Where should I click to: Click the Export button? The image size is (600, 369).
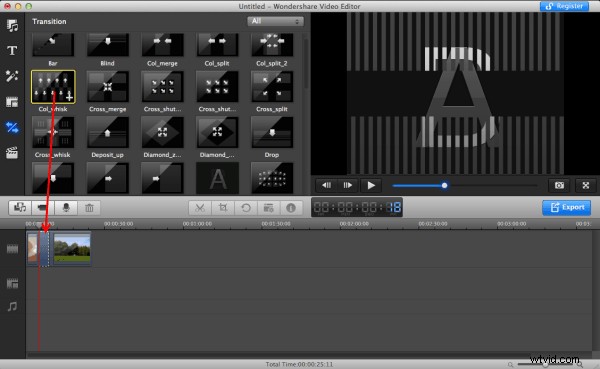(x=566, y=207)
